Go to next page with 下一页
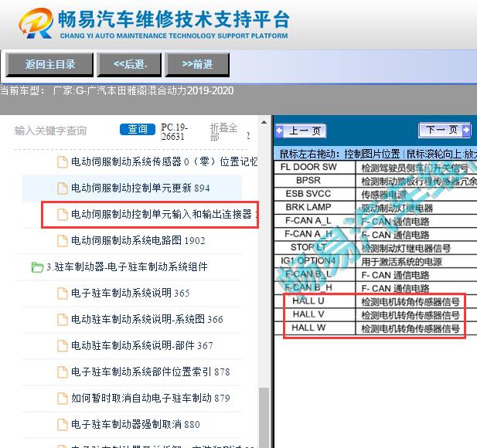Image resolution: width=477 pixels, height=448 pixels. (x=445, y=130)
